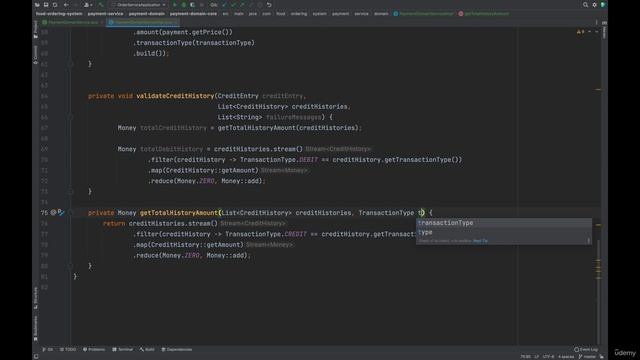The width and height of the screenshot is (640, 360).
Task: Open the Bookmarks tool window sidebar tab
Action: click(x=36, y=328)
